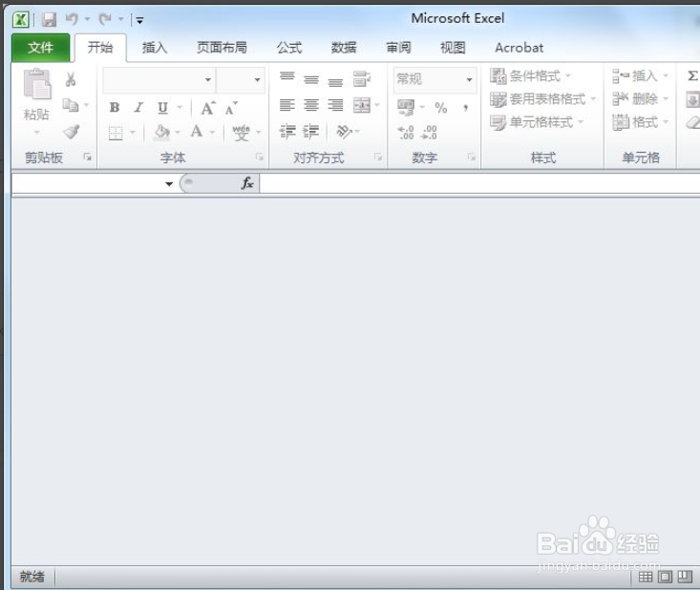Toggle Underline formatting

(162, 107)
